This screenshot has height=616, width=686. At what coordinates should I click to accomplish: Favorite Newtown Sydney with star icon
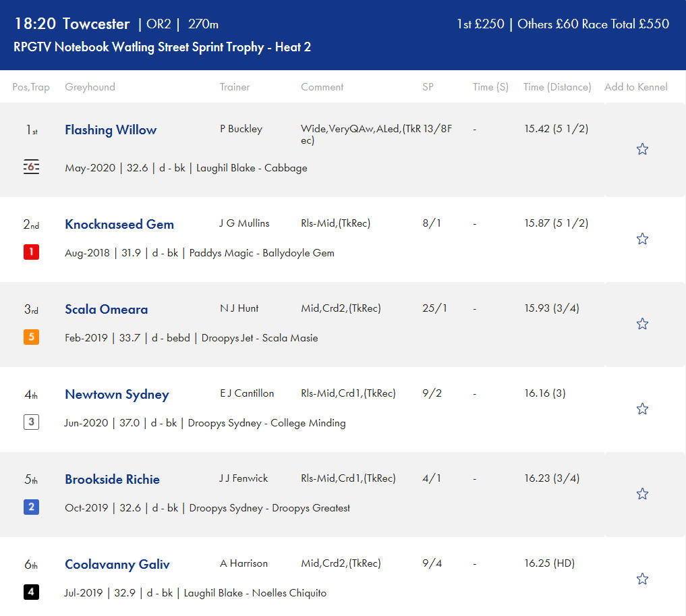coord(642,409)
